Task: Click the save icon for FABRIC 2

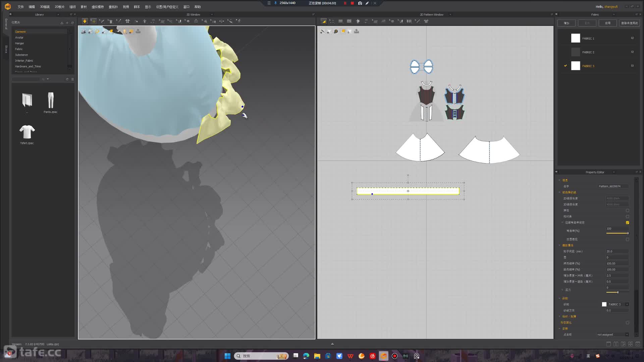Action: click(x=632, y=52)
